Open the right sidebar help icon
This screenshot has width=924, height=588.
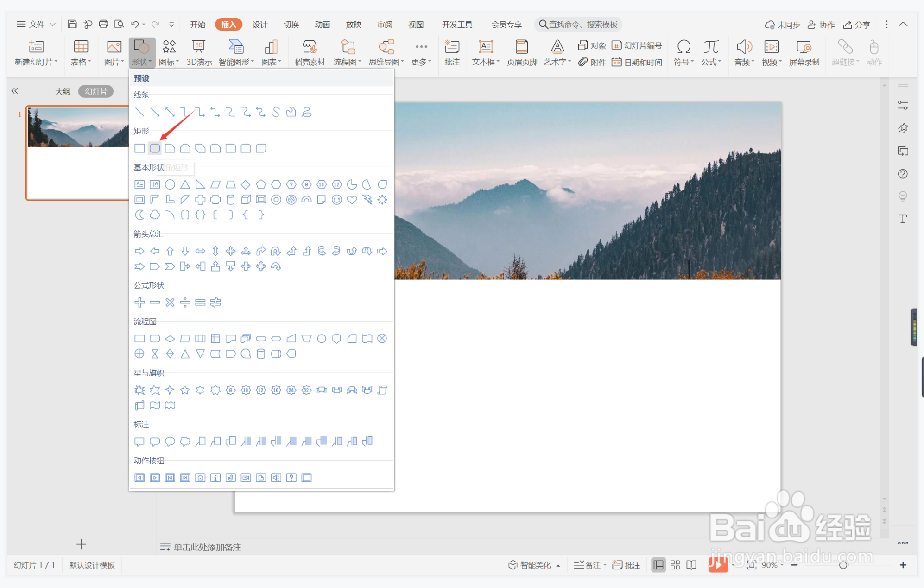click(x=903, y=174)
